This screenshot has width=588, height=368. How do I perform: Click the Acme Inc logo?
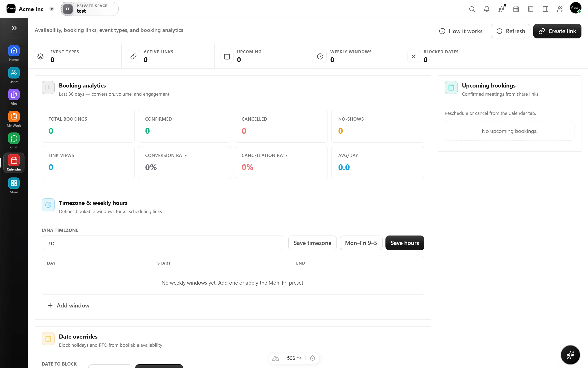(x=11, y=9)
